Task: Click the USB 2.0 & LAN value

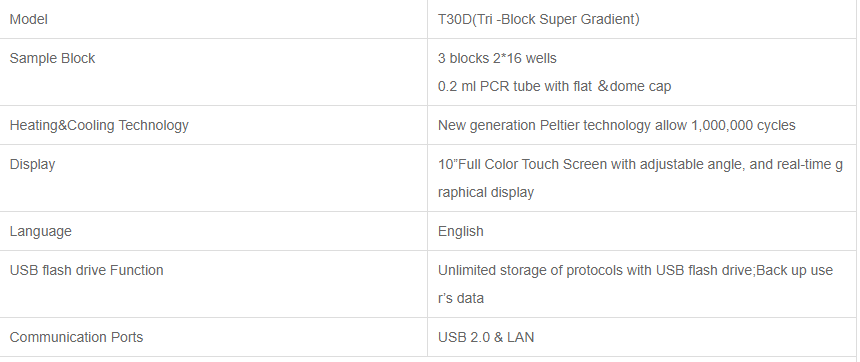Action: 485,337
